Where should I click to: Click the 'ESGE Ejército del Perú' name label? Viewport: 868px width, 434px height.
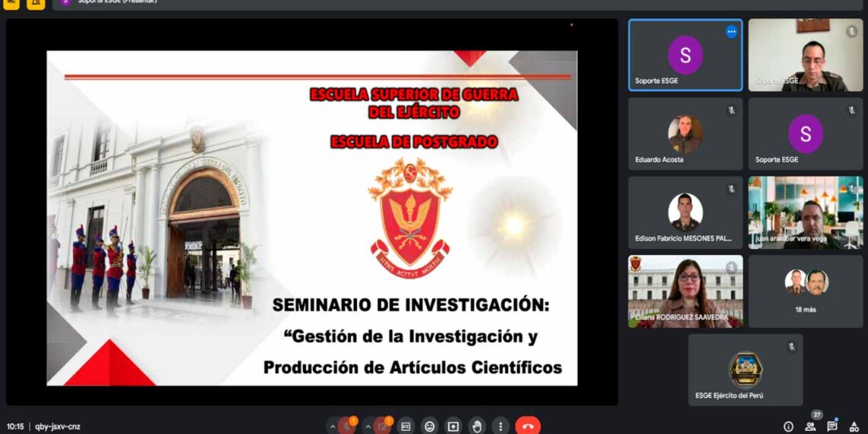729,395
